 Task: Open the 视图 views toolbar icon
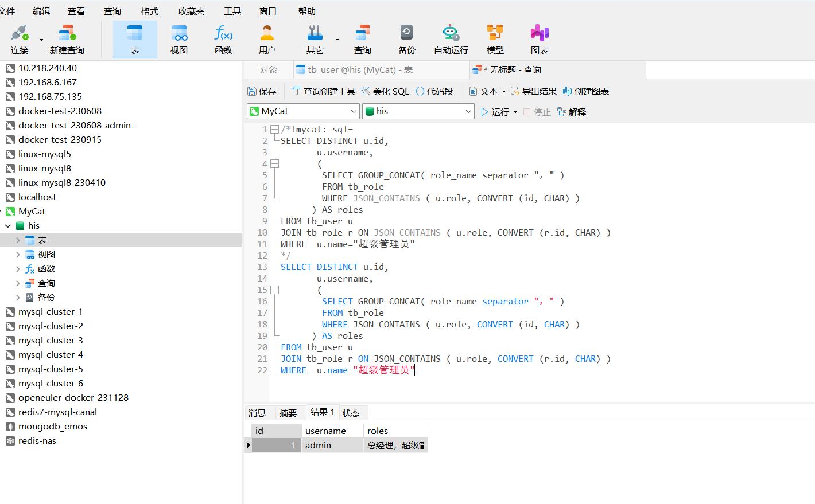pyautogui.click(x=179, y=40)
